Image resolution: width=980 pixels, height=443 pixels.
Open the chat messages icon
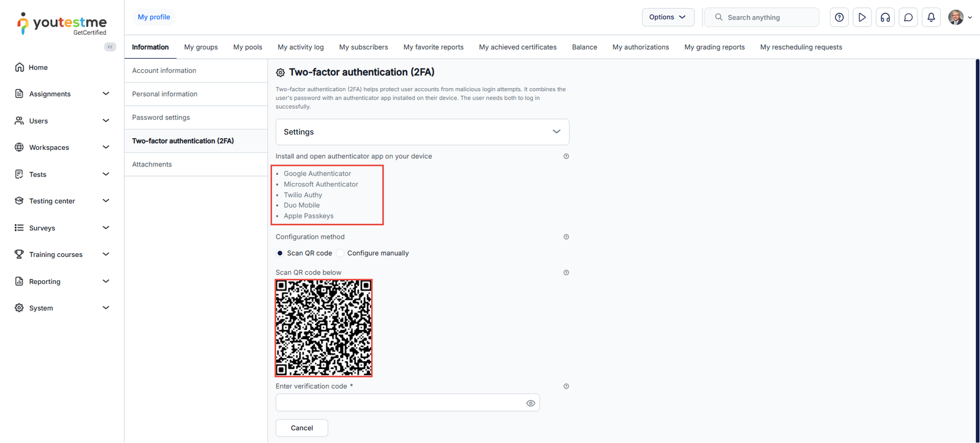[908, 17]
